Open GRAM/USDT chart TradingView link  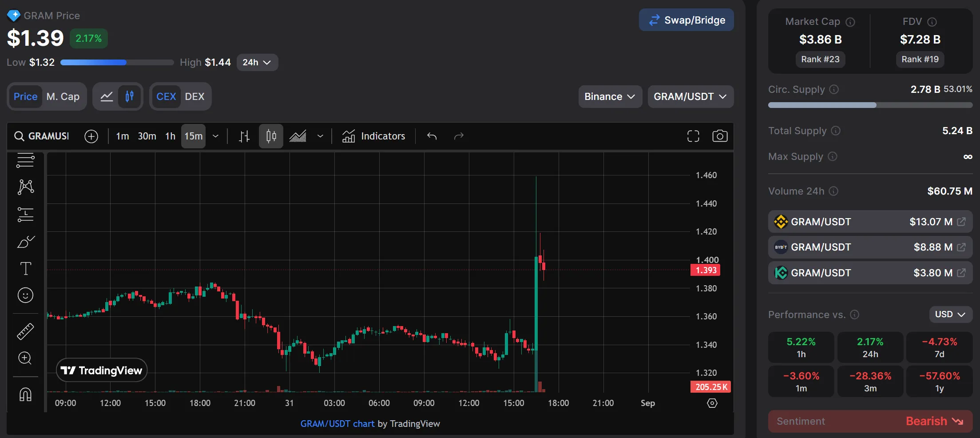click(x=337, y=424)
